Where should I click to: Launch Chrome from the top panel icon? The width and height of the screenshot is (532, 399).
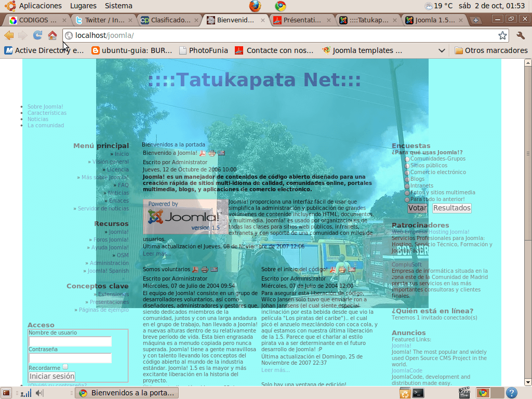(x=280, y=6)
